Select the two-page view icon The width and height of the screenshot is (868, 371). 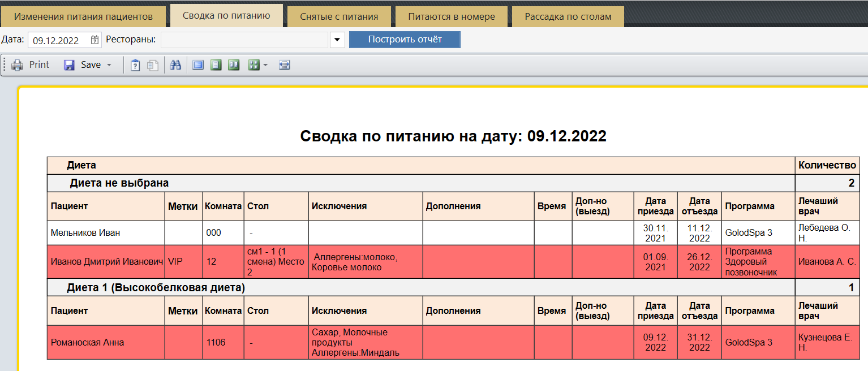coord(234,65)
